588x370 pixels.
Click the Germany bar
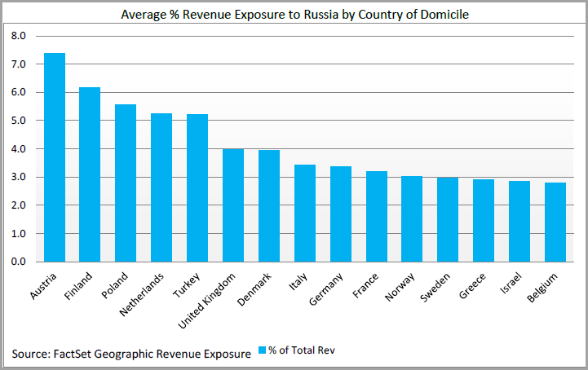click(341, 214)
